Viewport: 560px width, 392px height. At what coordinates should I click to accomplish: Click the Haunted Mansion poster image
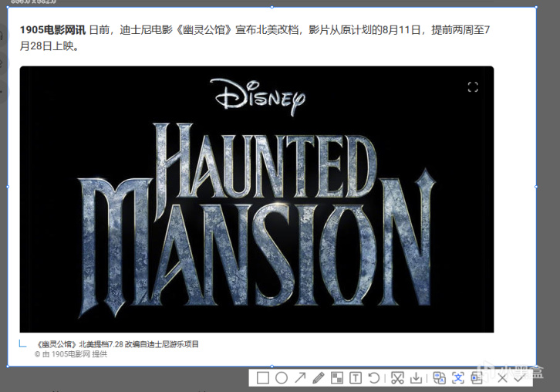coord(257,199)
